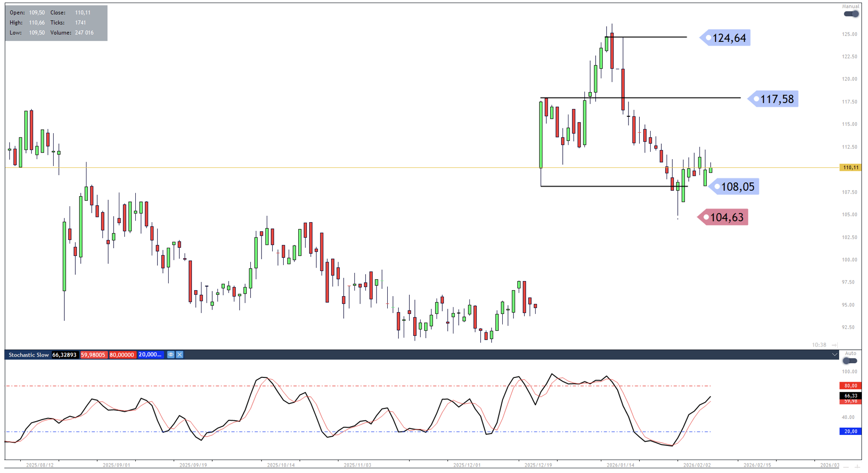Select the 124,64 price level label
The height and width of the screenshot is (473, 868).
coord(728,38)
